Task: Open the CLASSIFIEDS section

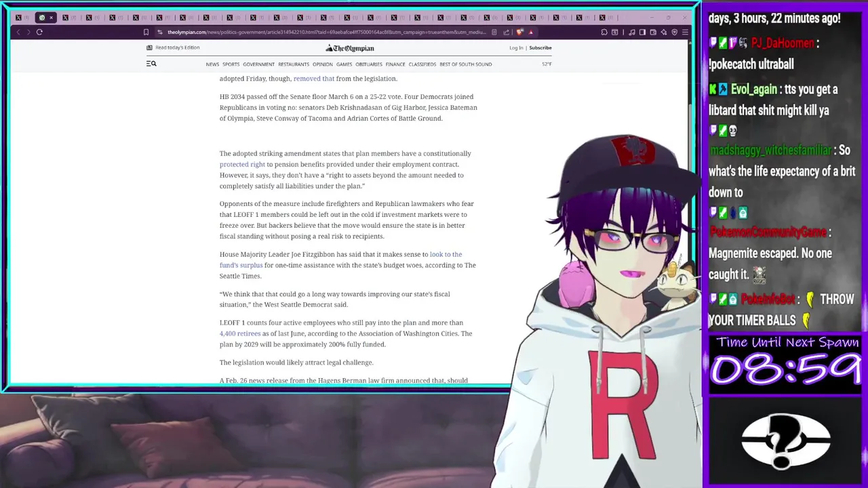Action: [x=422, y=64]
